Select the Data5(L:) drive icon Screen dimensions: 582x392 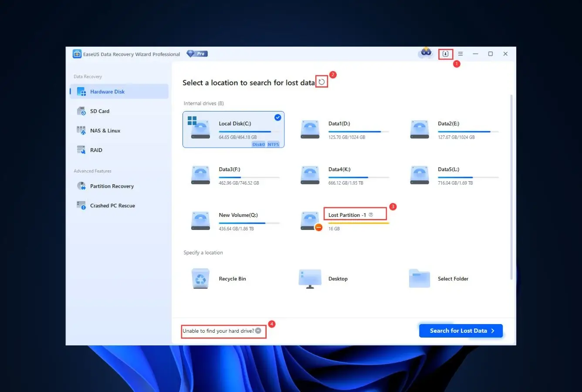tap(420, 175)
